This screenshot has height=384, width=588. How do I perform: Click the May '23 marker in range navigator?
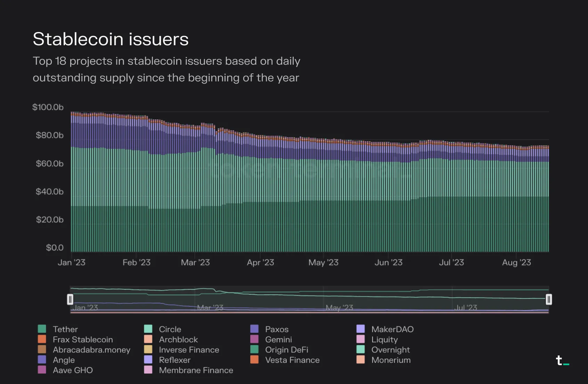pyautogui.click(x=340, y=308)
